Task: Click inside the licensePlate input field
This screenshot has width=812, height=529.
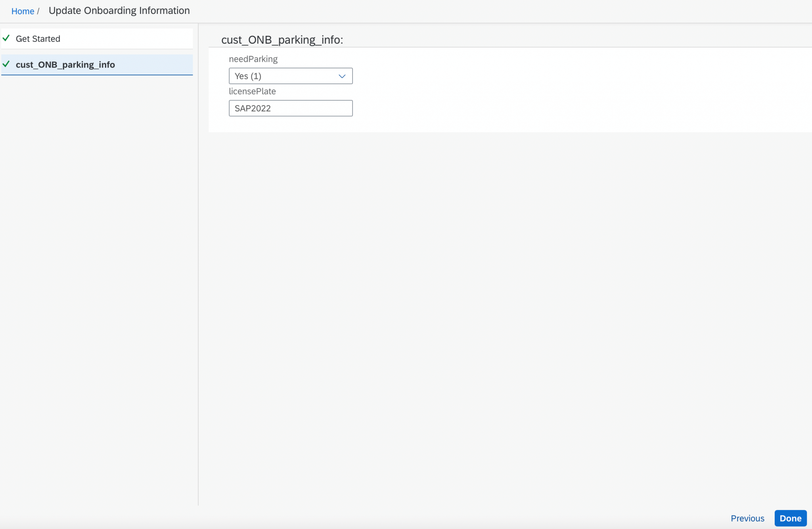Action: click(x=290, y=108)
